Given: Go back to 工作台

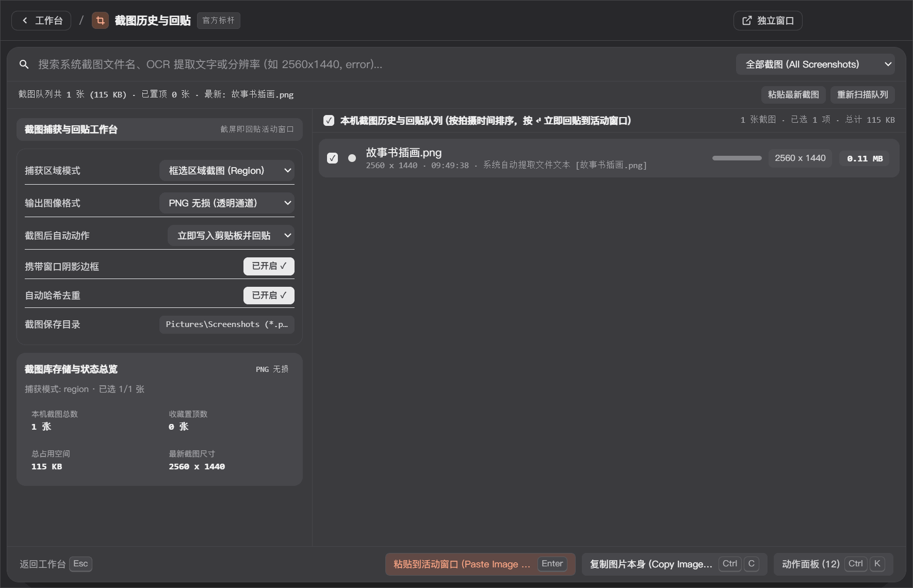Looking at the screenshot, I should point(41,21).
